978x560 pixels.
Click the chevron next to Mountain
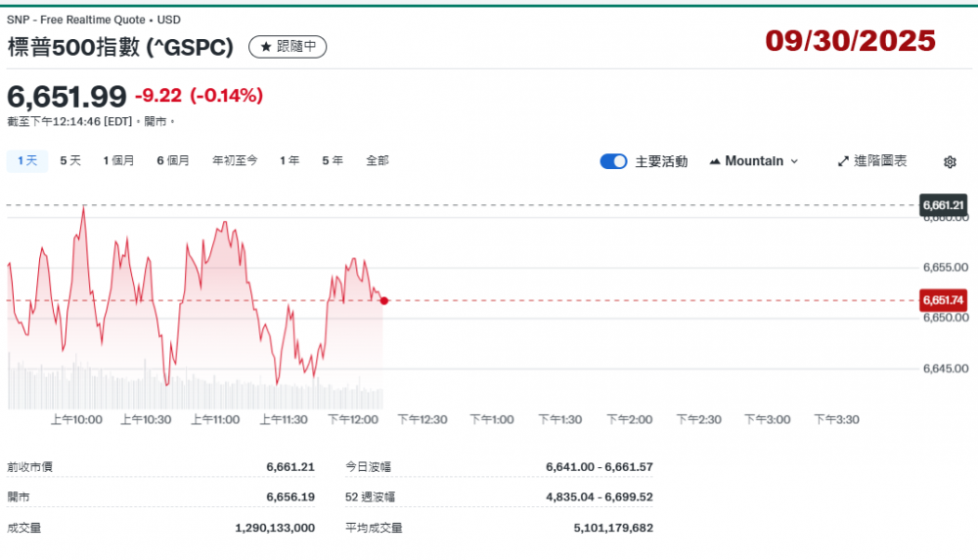[794, 161]
